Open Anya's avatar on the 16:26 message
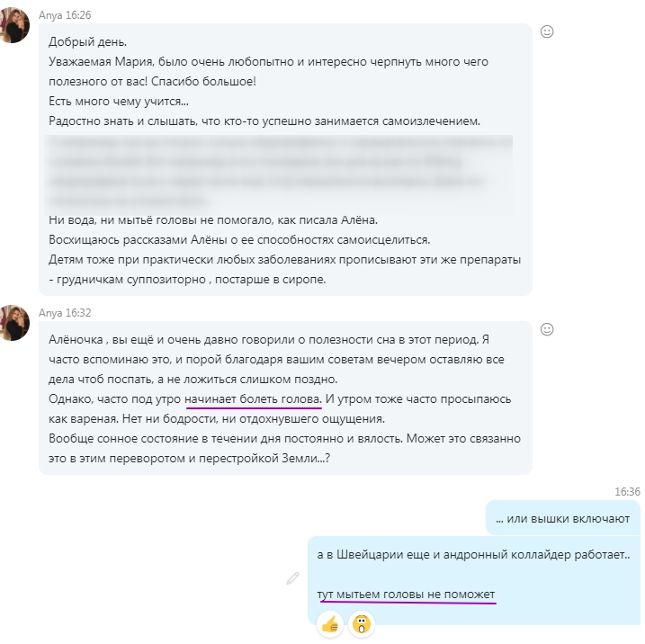Screen dimensions: 645x644 coord(13,25)
